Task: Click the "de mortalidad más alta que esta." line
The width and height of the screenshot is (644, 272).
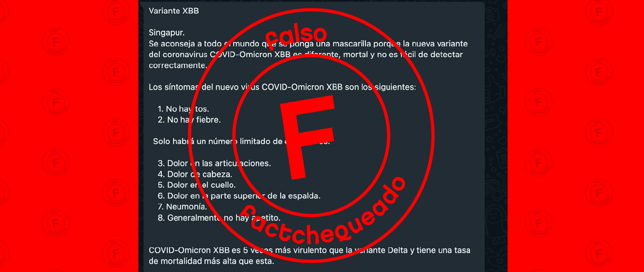Action: (211, 261)
